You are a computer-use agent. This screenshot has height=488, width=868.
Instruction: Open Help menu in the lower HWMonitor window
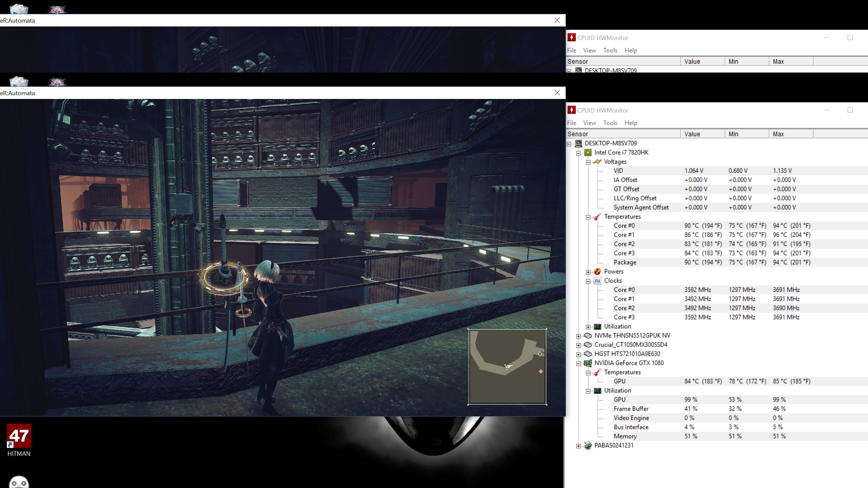631,123
